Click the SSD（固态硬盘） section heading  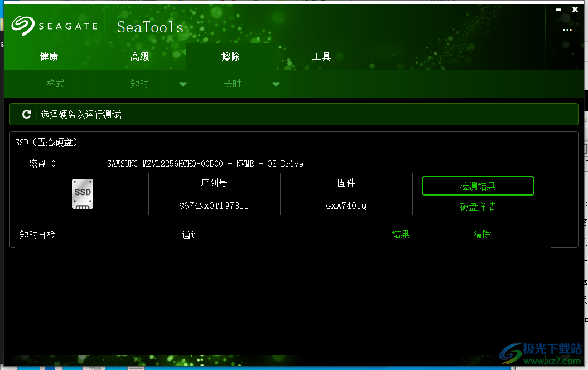46,142
